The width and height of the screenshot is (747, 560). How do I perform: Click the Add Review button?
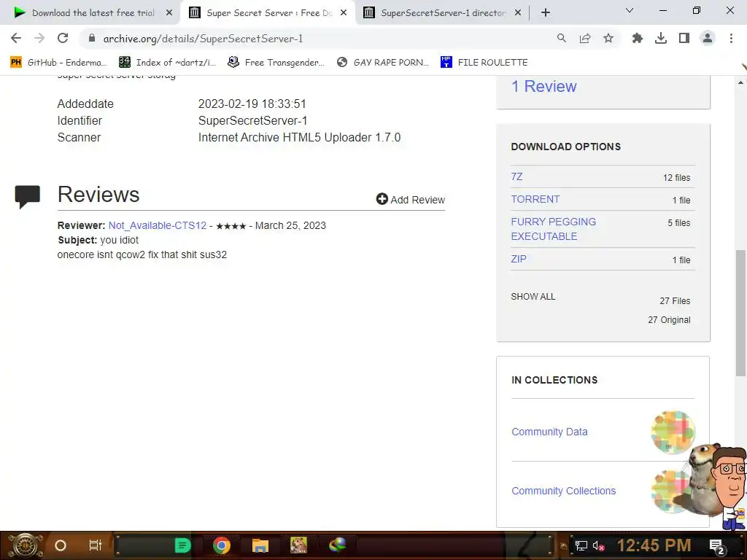411,200
